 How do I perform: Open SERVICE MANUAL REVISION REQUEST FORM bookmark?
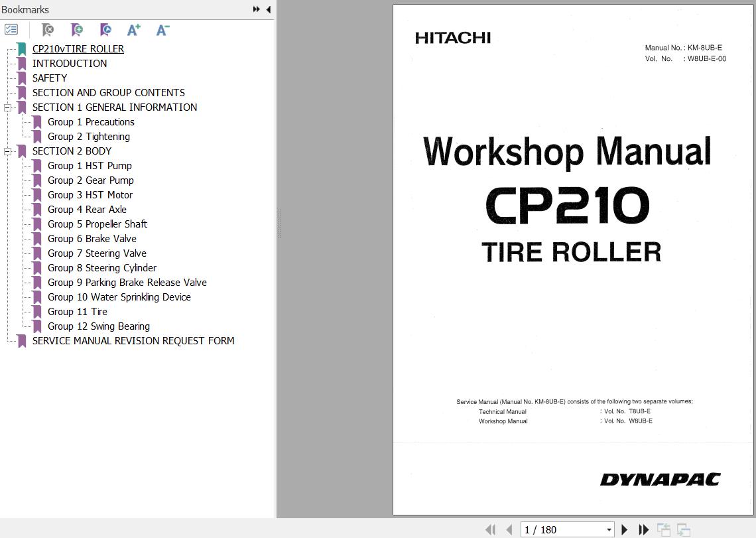point(133,341)
